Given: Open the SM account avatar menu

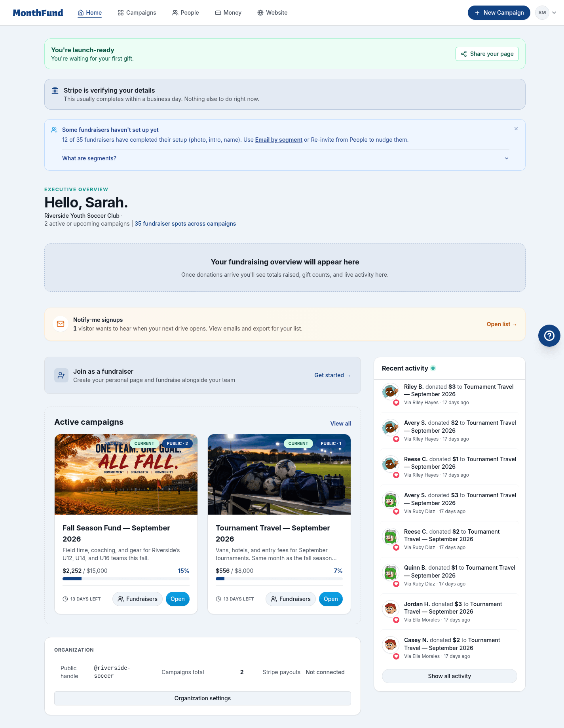Looking at the screenshot, I should click(x=546, y=13).
